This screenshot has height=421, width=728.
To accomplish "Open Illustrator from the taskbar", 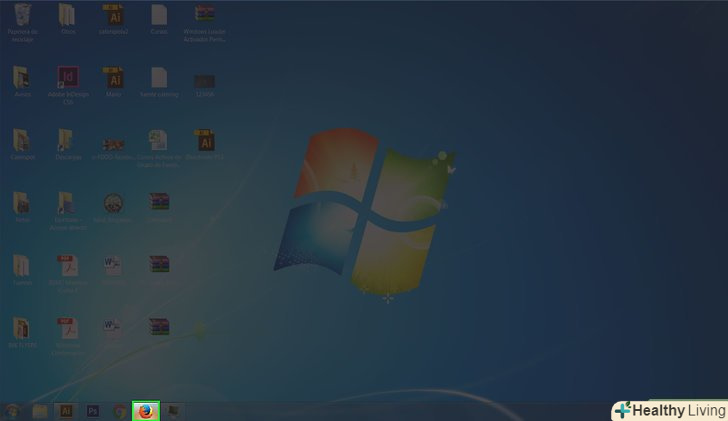I will 66,411.
